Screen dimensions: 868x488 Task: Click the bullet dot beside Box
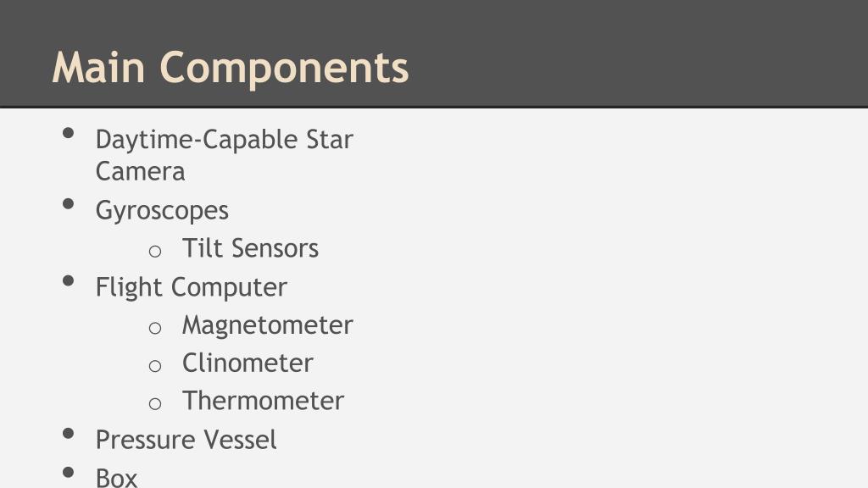(x=69, y=472)
